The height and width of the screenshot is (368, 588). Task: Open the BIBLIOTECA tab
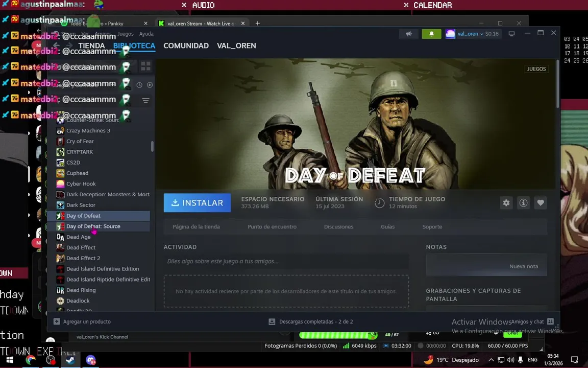click(134, 46)
